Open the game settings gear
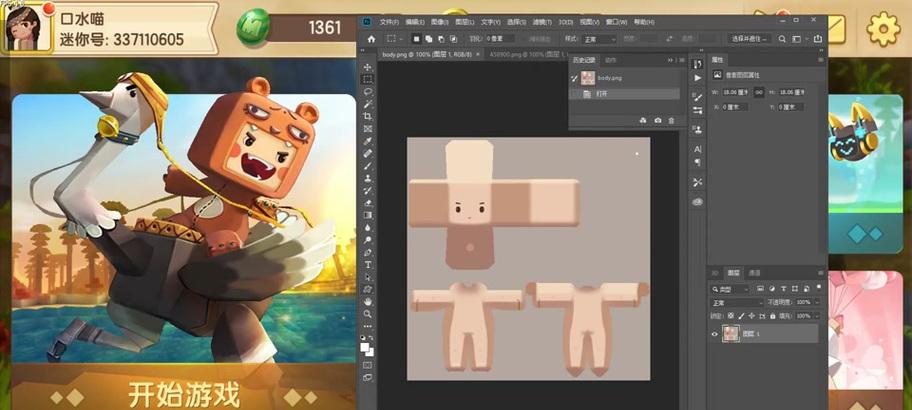The image size is (912, 410). 883,28
